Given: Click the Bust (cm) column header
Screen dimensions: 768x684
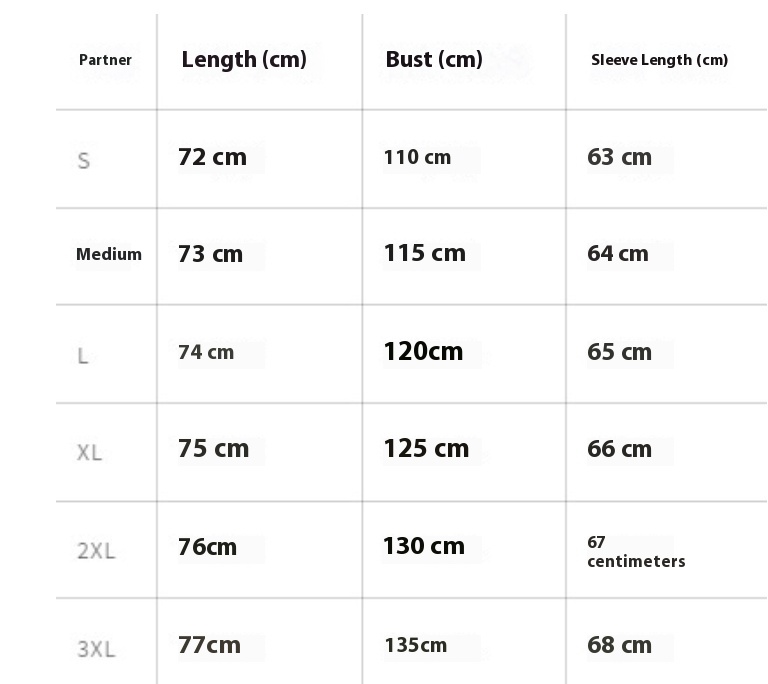Looking at the screenshot, I should click(434, 60).
